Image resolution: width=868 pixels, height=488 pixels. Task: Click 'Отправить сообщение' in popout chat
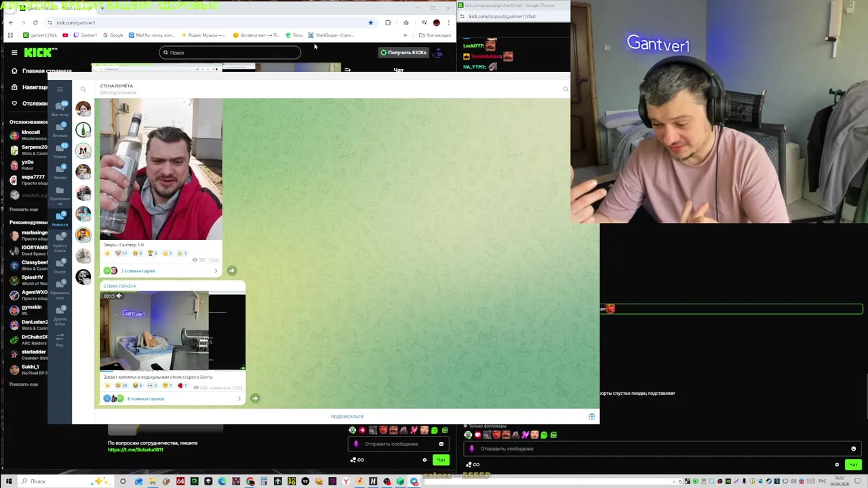[661, 449]
